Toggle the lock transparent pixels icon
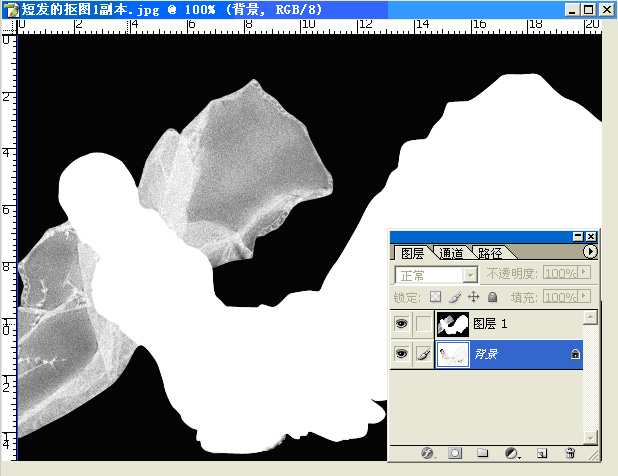Screen dimensions: 618x476 [x=435, y=296]
